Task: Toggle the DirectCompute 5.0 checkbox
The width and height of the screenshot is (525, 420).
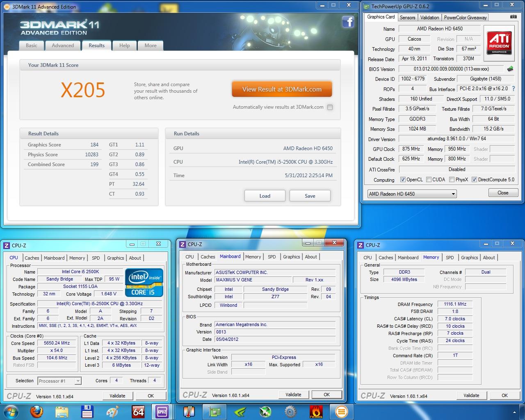Action: (474, 180)
